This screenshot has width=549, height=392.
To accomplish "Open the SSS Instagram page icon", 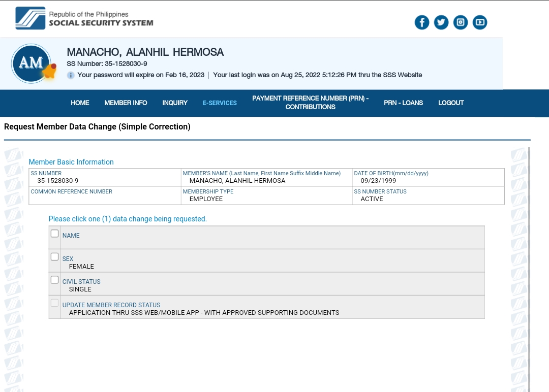I will point(461,22).
